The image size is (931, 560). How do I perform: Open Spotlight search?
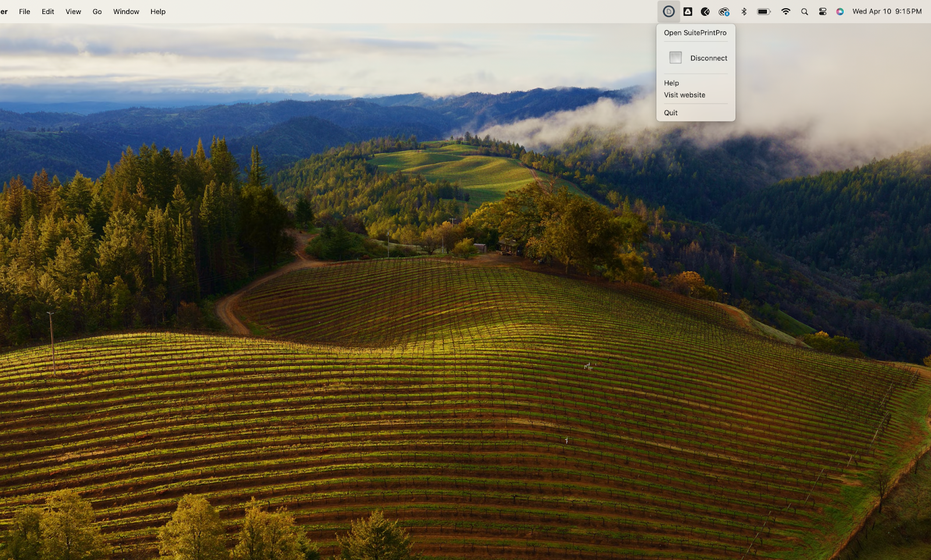click(x=804, y=12)
